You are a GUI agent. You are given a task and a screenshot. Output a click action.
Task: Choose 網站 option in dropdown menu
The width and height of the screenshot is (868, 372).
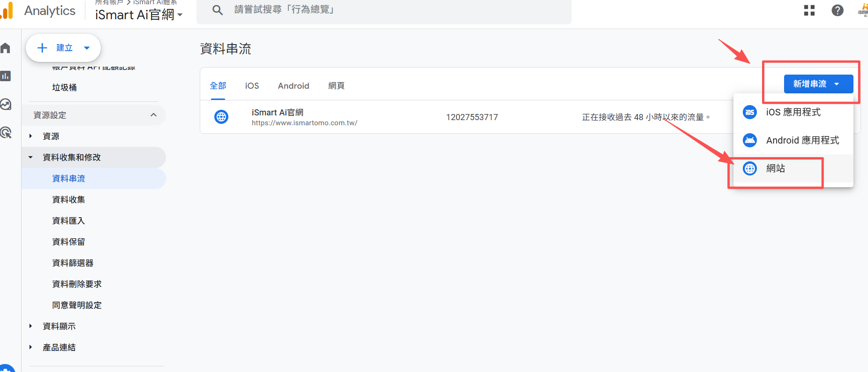pyautogui.click(x=775, y=168)
